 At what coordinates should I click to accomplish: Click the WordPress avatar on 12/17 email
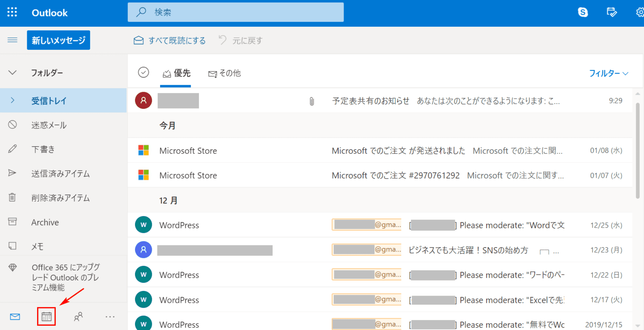pos(144,300)
